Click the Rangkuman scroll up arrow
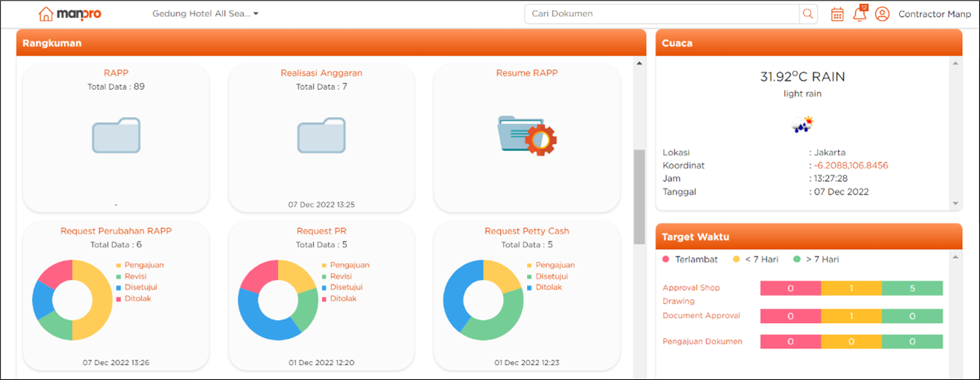Image resolution: width=980 pixels, height=380 pixels. (x=639, y=64)
